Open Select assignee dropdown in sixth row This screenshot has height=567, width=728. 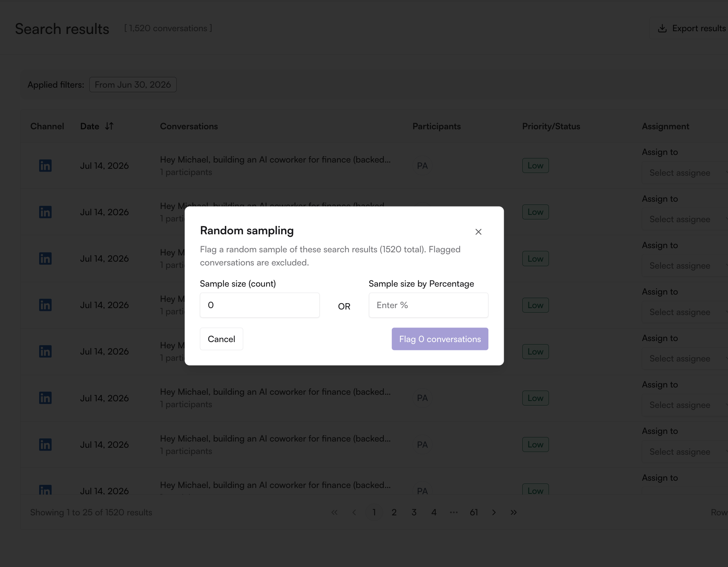(x=685, y=405)
